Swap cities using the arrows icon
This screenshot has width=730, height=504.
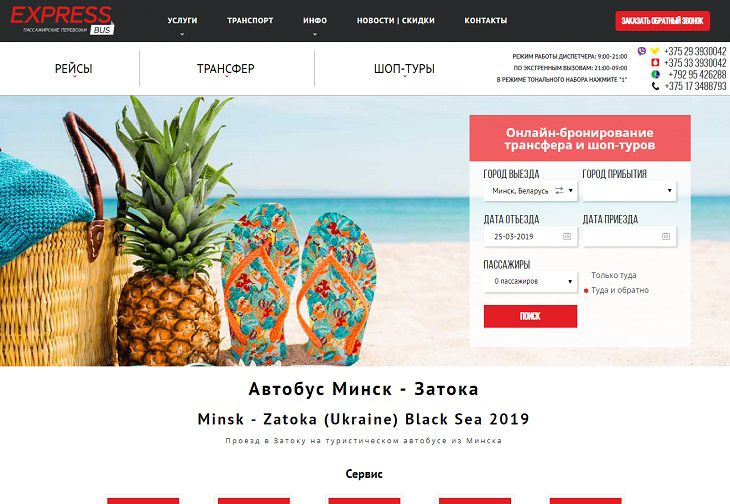pyautogui.click(x=559, y=191)
